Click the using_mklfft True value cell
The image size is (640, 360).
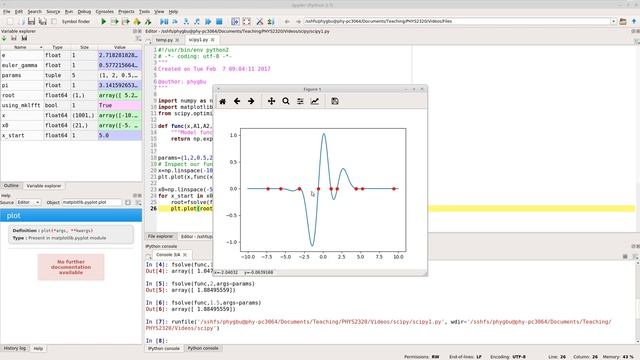coord(120,105)
